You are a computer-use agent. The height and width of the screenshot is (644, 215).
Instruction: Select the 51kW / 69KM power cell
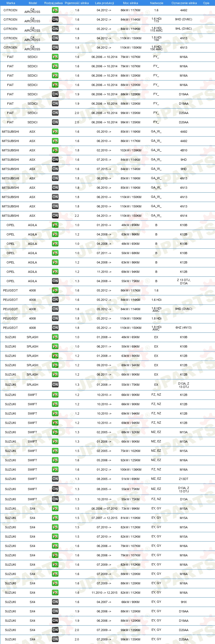[131, 479]
